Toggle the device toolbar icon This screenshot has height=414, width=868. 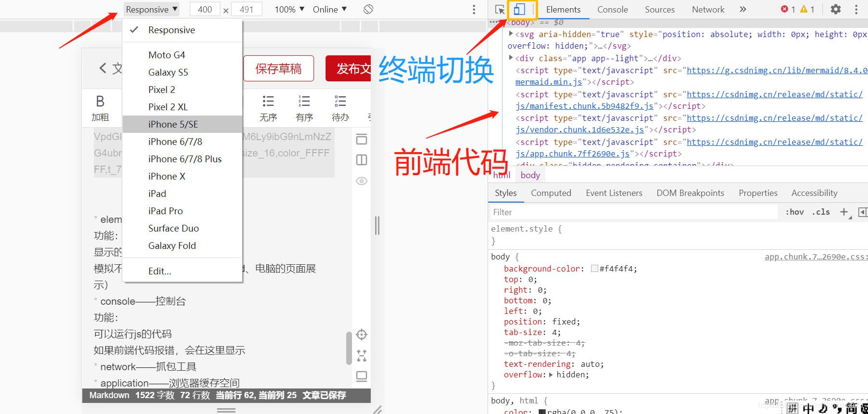click(519, 10)
